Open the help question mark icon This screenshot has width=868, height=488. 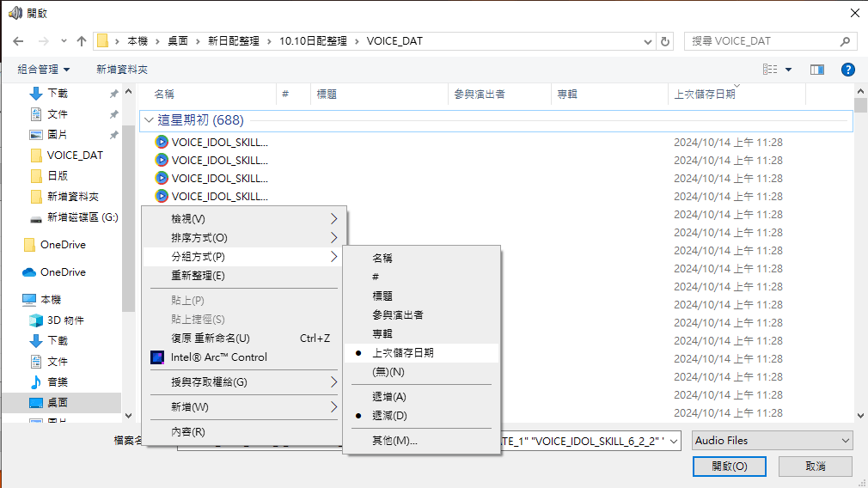(x=847, y=70)
